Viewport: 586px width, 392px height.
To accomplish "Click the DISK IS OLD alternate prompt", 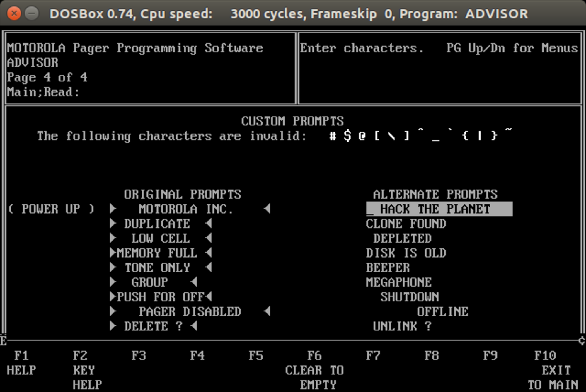I will (406, 253).
